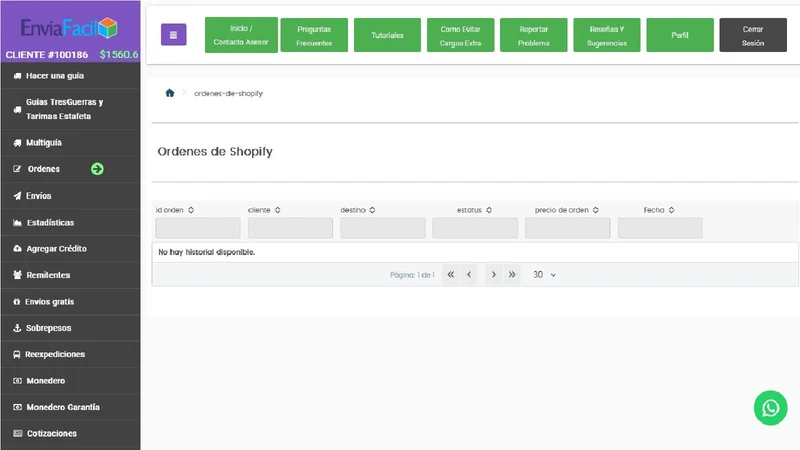The height and width of the screenshot is (450, 800).
Task: Open Hacer una guía menu item
Action: (71, 76)
